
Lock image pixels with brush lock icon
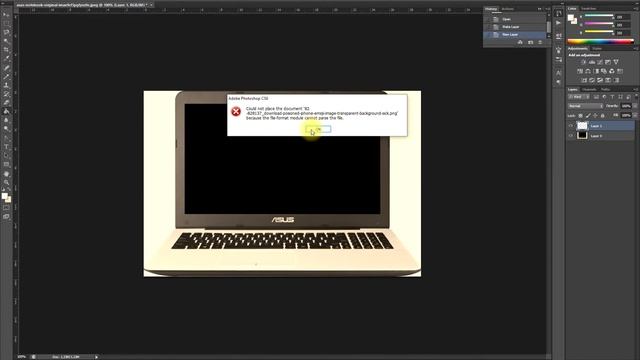pyautogui.click(x=588, y=116)
